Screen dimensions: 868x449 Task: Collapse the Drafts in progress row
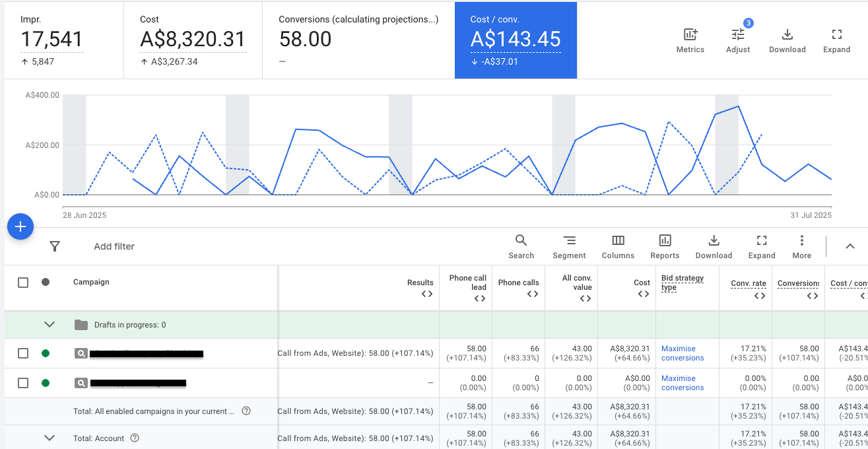[49, 324]
